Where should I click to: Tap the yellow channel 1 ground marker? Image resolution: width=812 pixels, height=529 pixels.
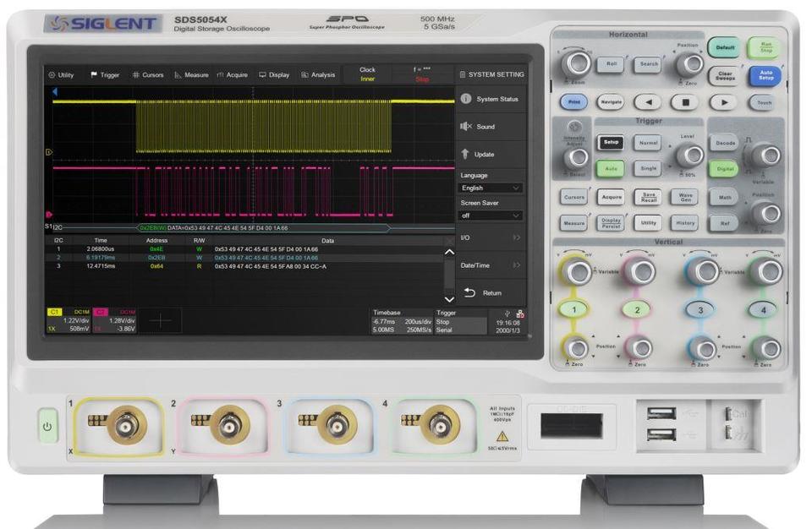pos(49,152)
